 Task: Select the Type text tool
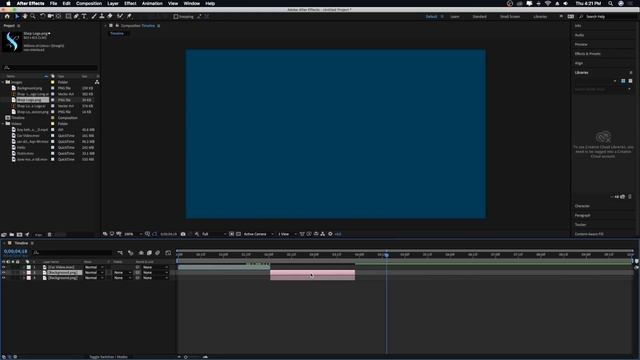(84, 16)
